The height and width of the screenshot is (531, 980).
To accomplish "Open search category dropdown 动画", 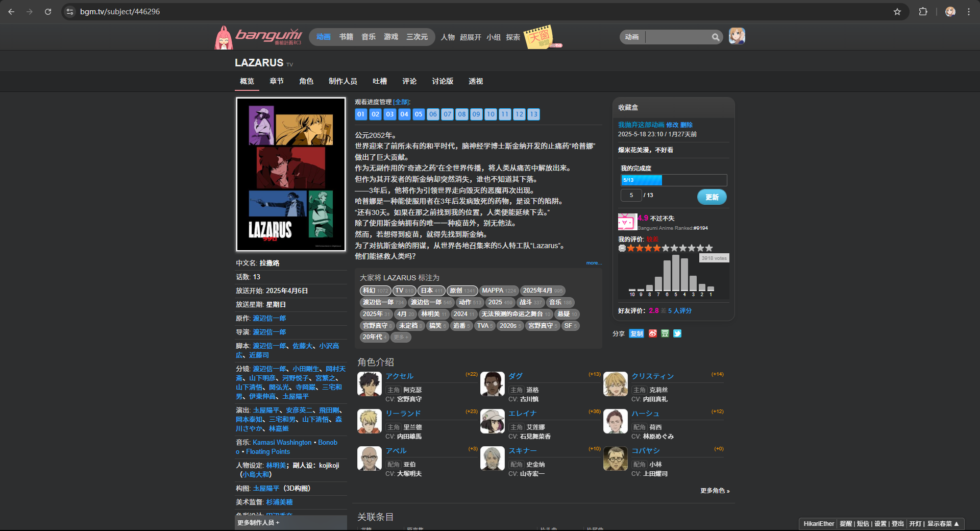I will click(x=632, y=37).
